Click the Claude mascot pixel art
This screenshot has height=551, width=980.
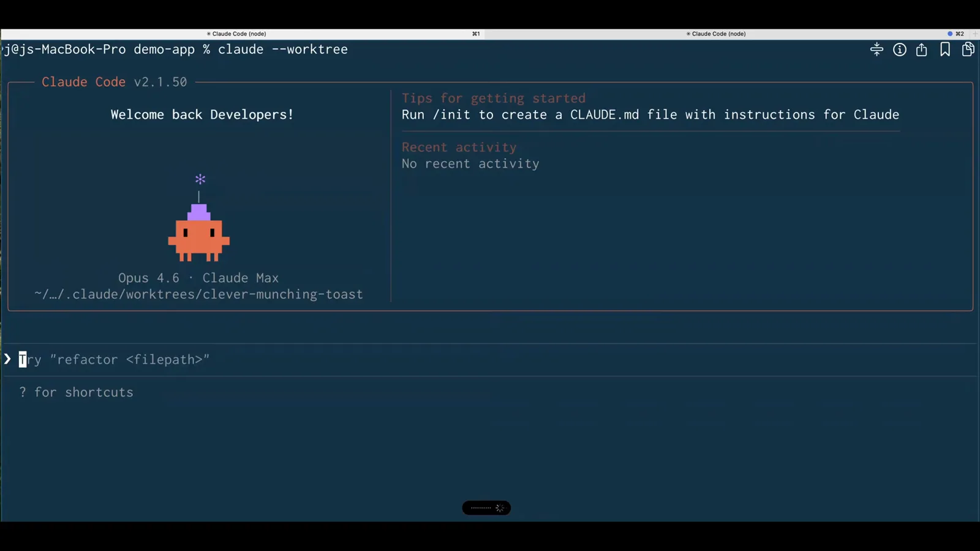(198, 233)
